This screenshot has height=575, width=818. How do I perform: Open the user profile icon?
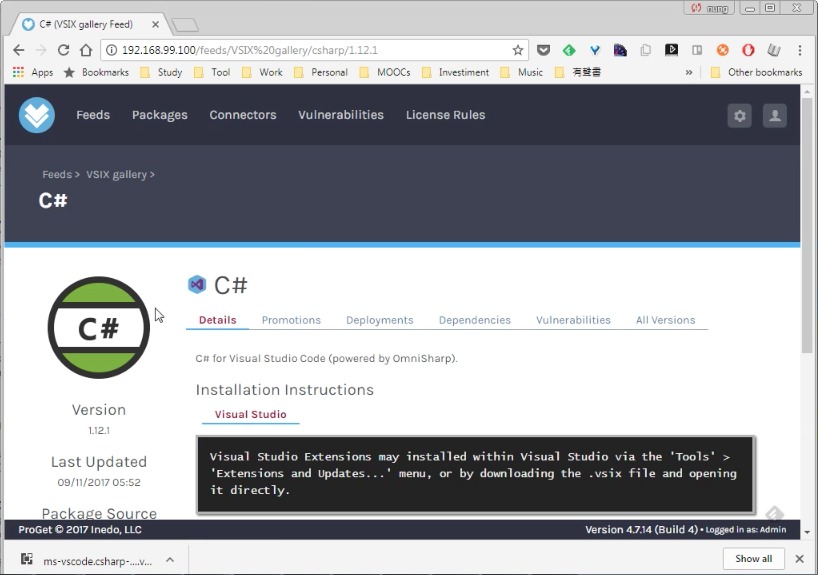pyautogui.click(x=775, y=115)
